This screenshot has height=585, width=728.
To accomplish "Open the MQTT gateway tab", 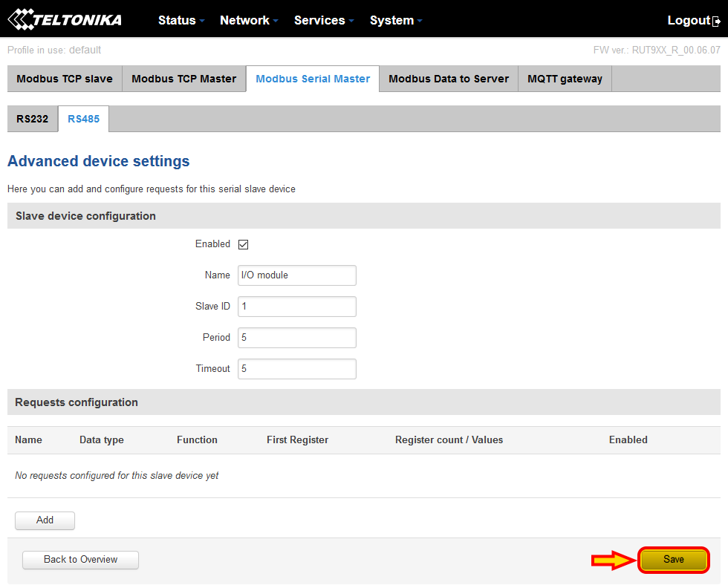I will point(565,79).
